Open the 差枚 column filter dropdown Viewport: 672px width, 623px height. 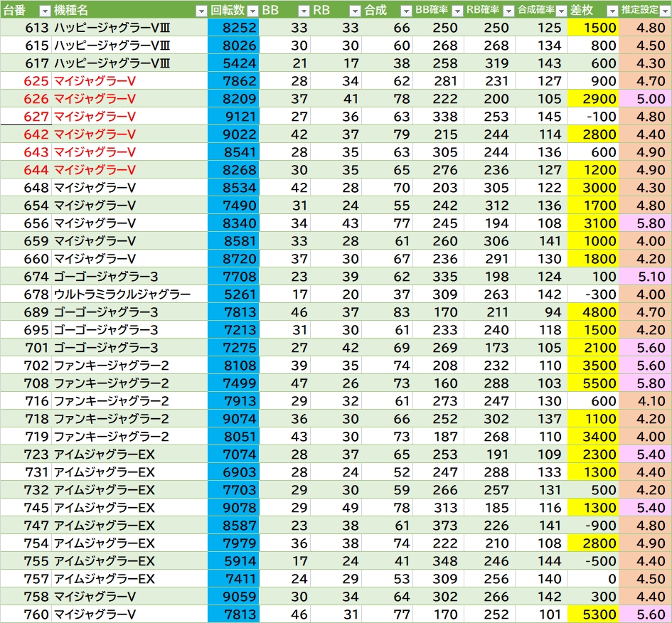(612, 11)
